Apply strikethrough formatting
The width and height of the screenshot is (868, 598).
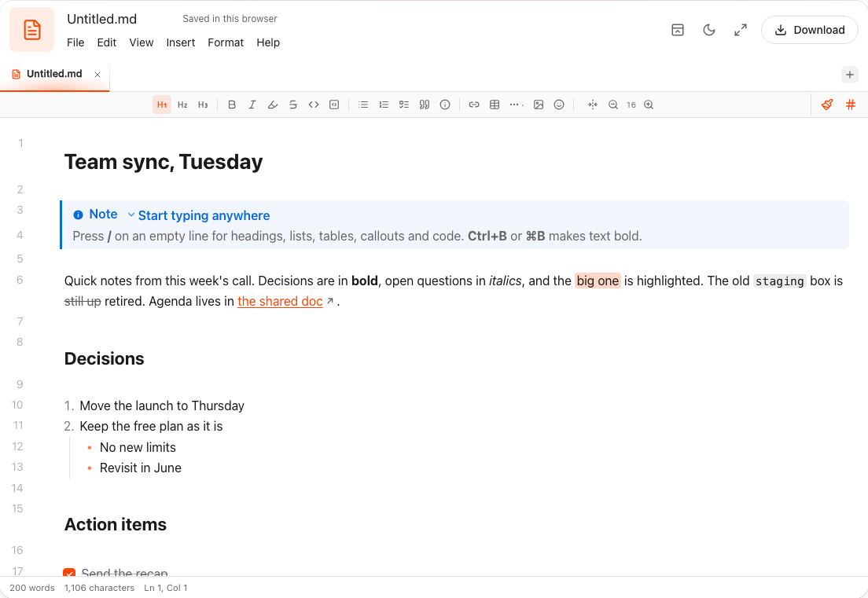tap(293, 105)
